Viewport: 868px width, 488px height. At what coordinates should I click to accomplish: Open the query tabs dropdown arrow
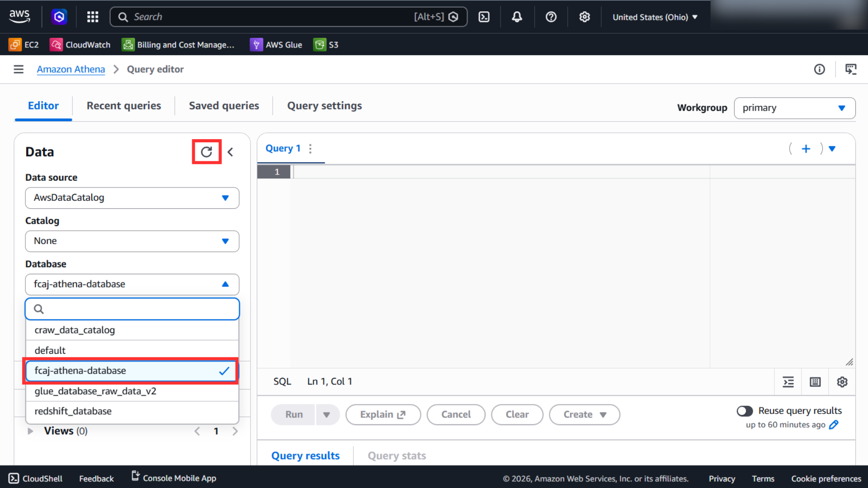click(x=832, y=149)
